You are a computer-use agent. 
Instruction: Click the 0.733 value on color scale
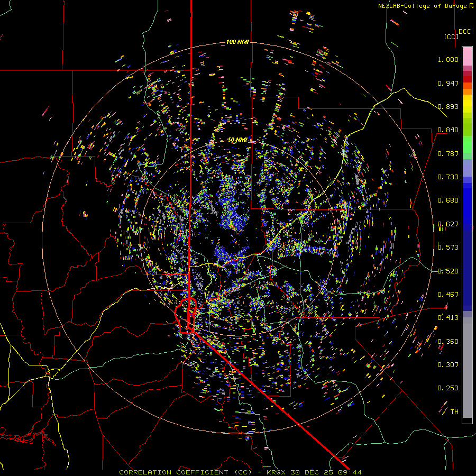click(x=448, y=177)
